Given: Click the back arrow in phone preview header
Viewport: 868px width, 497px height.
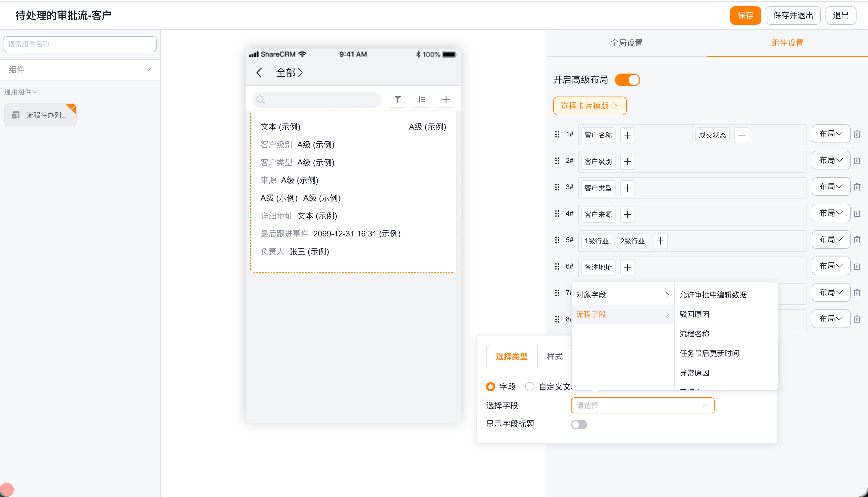Looking at the screenshot, I should tap(259, 73).
